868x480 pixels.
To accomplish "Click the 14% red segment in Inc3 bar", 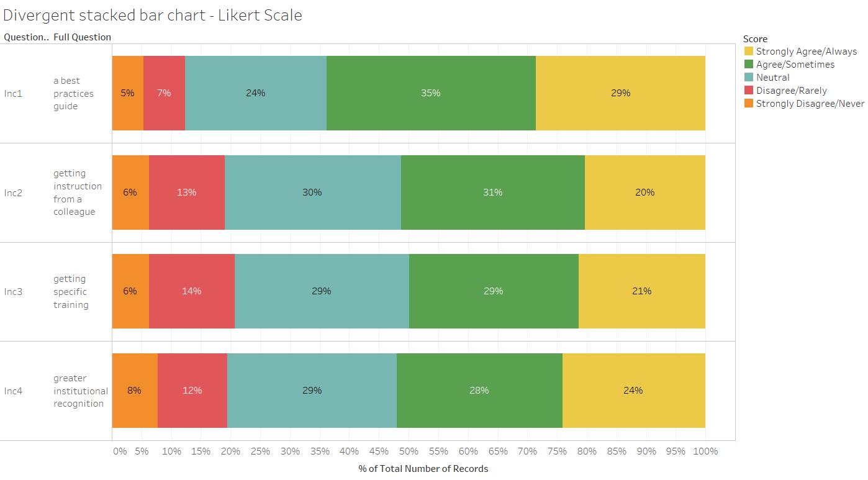I will (192, 291).
